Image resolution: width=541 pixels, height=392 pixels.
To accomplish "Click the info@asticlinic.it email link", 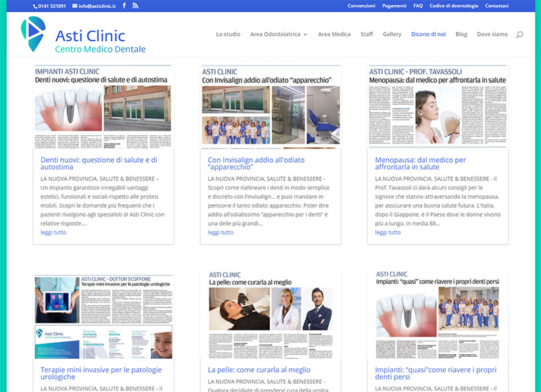I will pos(94,6).
